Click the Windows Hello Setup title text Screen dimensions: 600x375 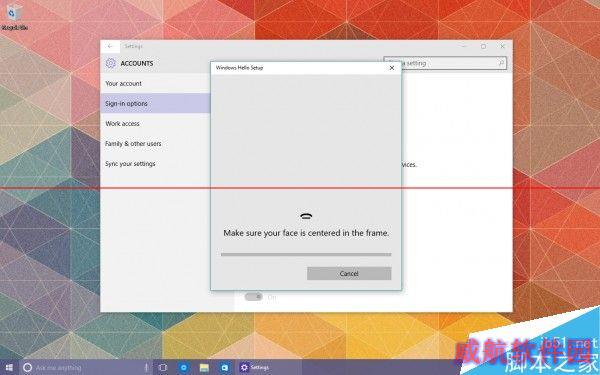click(240, 68)
